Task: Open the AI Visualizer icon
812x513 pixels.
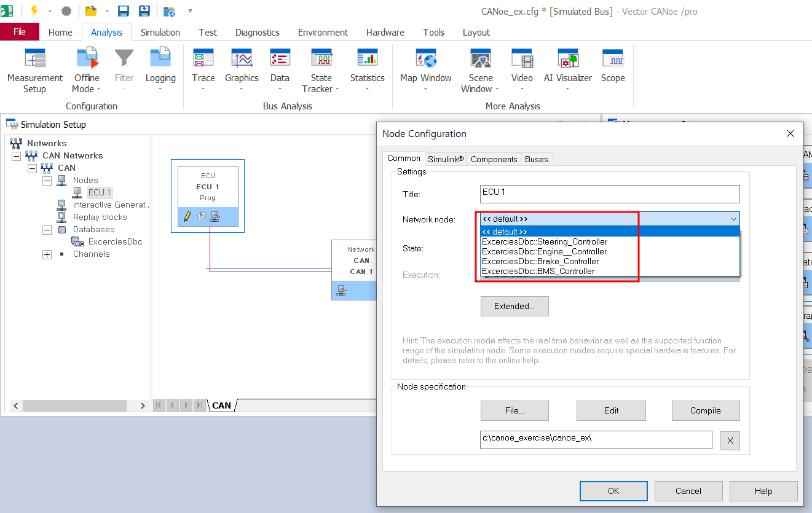Action: pyautogui.click(x=567, y=59)
